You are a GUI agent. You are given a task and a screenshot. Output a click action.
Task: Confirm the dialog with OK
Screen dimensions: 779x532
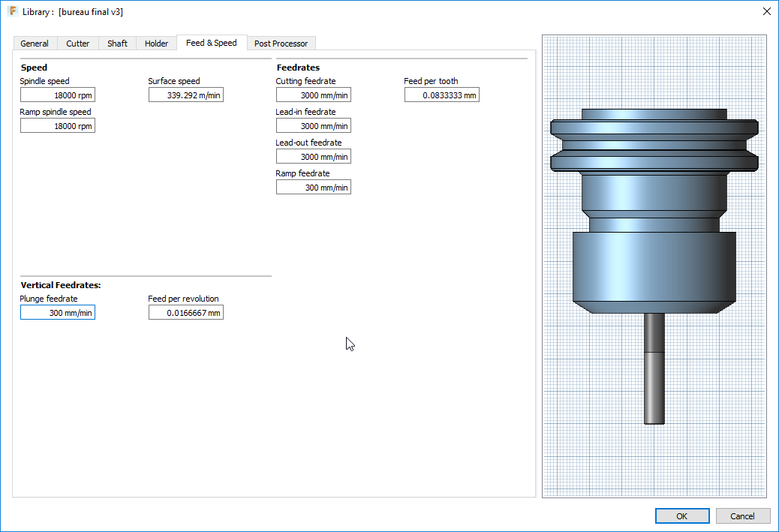coord(682,515)
